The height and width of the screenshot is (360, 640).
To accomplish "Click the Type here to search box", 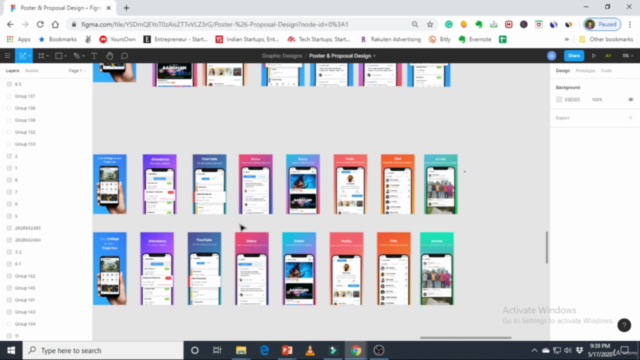I will coord(103,351).
